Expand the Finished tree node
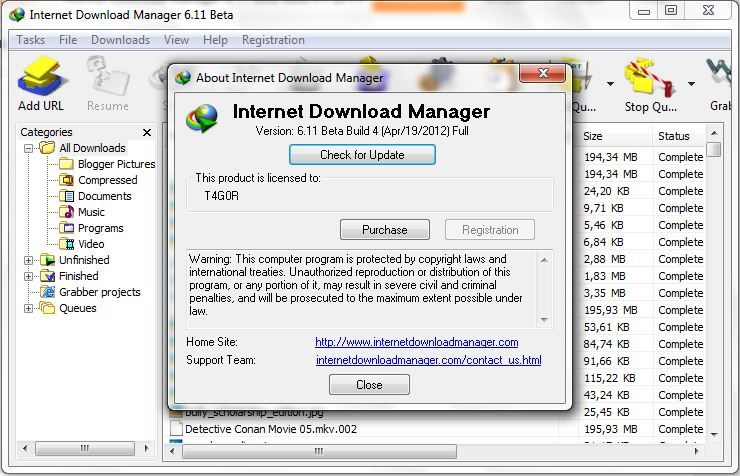 [x=28, y=276]
